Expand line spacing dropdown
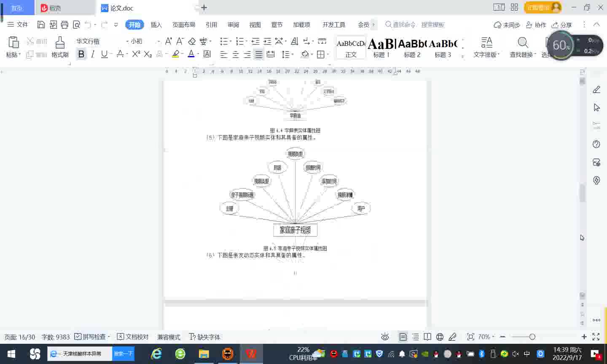Image resolution: width=607 pixels, height=364 pixels. click(293, 54)
